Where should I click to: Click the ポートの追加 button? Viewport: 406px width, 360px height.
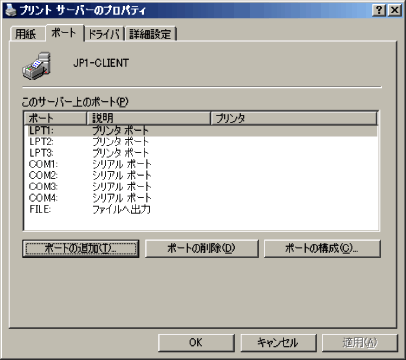(81, 248)
